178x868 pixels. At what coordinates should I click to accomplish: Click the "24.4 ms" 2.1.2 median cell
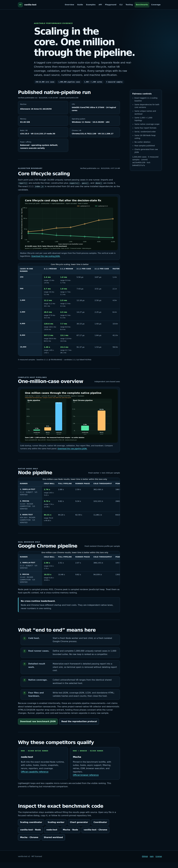pos(64,347)
